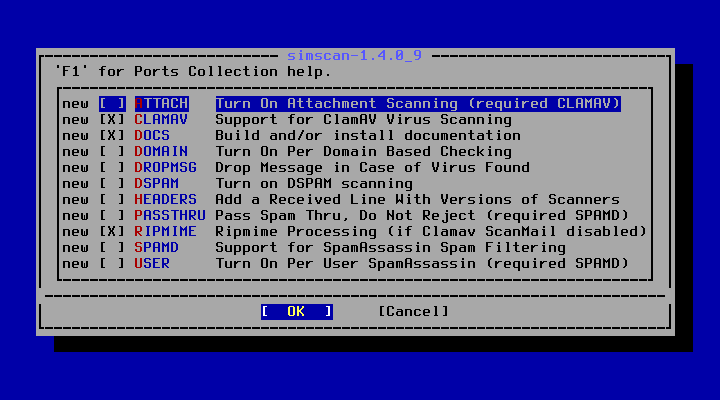The height and width of the screenshot is (400, 720).
Task: Click the simscan-1.4.0_9 dialog title
Action: point(354,56)
